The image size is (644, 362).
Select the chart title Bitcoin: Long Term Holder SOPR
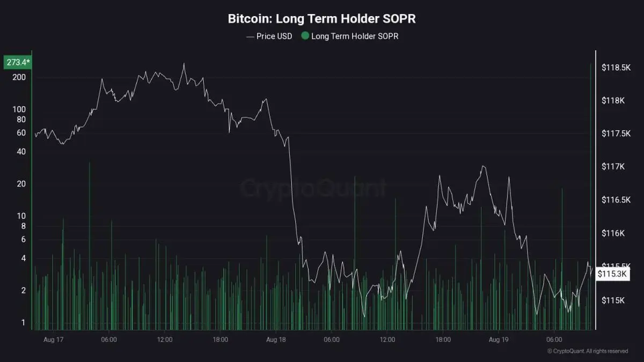pos(322,19)
